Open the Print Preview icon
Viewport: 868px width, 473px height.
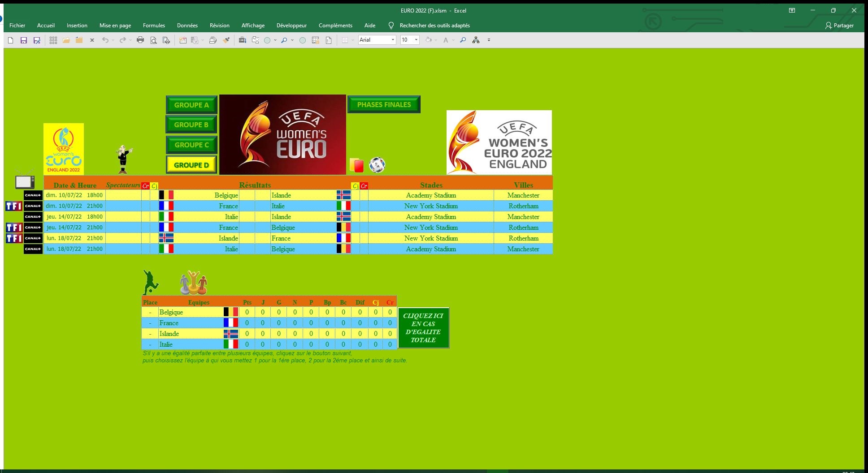(153, 40)
